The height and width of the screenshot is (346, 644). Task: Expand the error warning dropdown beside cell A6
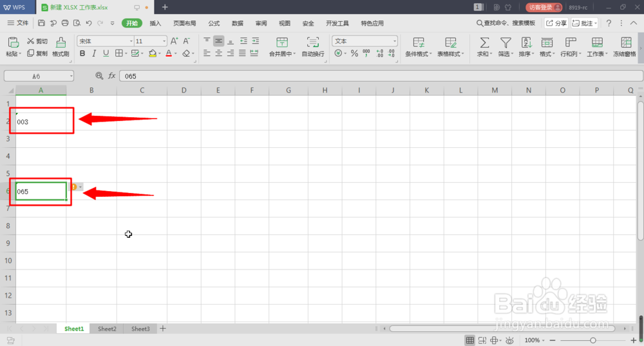pos(80,187)
